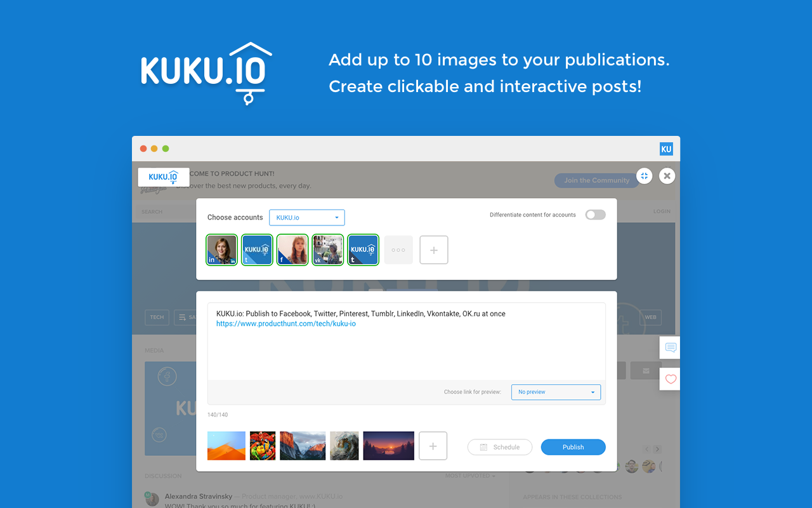Add a new account with plus tile

pyautogui.click(x=434, y=250)
